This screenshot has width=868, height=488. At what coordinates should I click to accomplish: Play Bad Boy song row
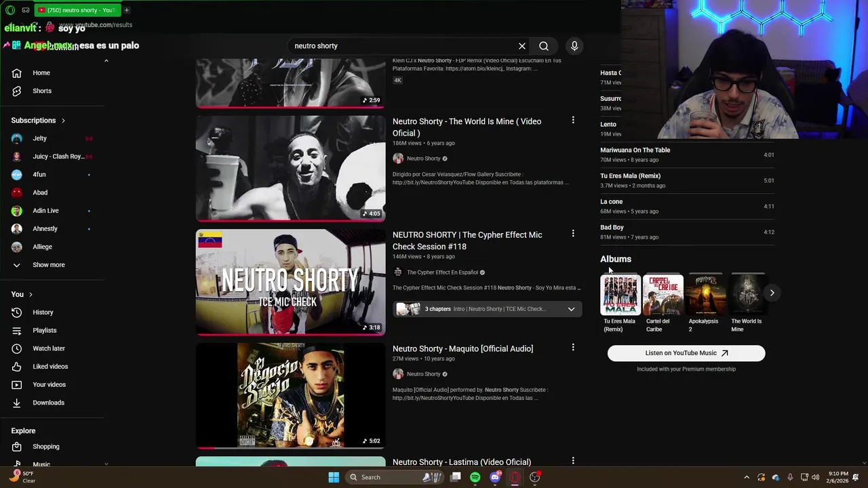[687, 232]
